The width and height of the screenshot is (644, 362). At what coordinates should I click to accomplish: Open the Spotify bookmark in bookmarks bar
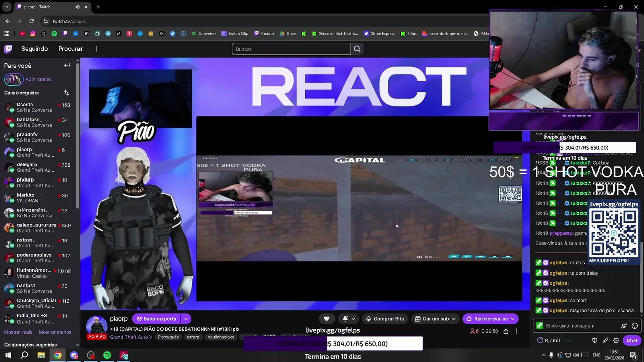coord(54,34)
